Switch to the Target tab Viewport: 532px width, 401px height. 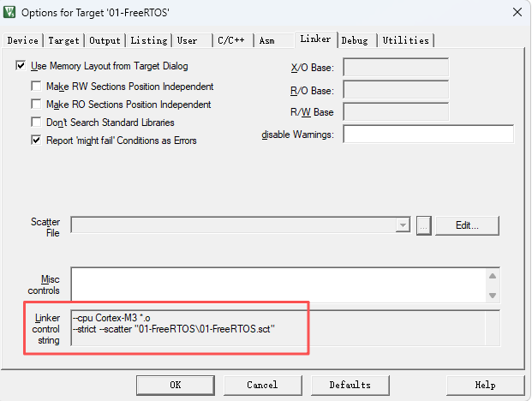click(x=63, y=40)
